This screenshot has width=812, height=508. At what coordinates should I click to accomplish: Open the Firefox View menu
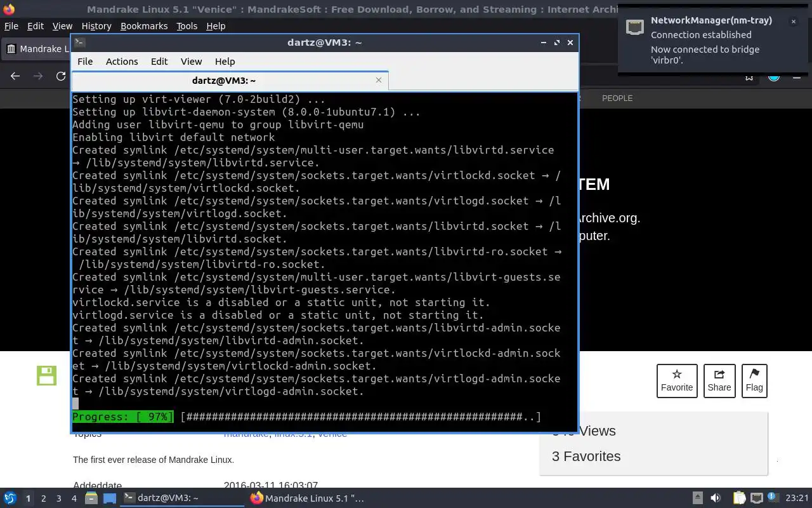click(x=62, y=26)
